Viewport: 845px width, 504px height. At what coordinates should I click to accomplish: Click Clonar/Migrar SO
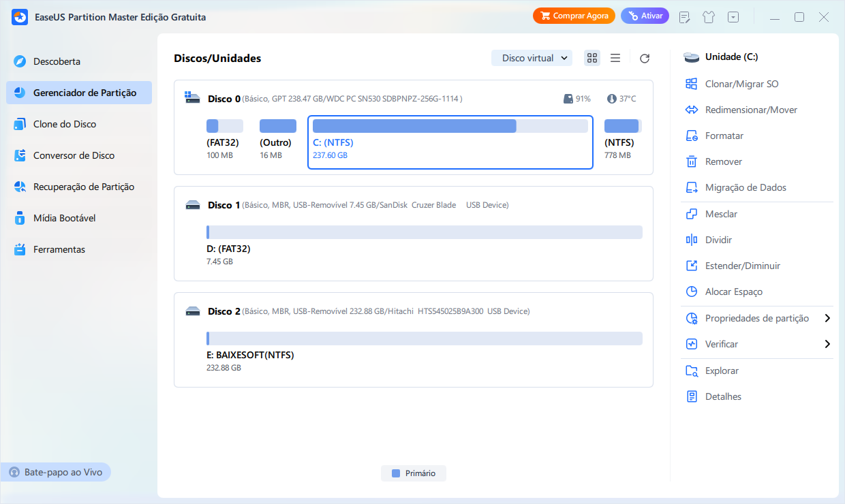(741, 84)
